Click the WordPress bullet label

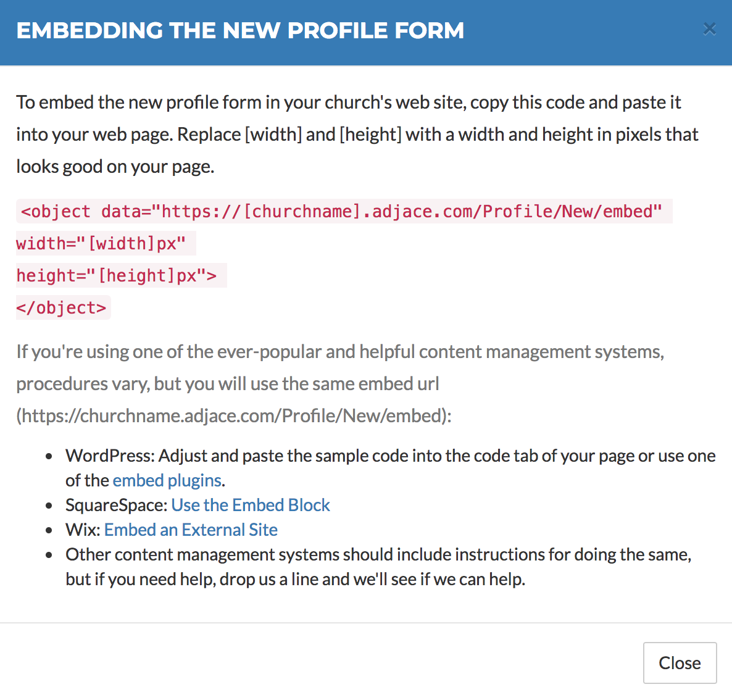tap(109, 456)
